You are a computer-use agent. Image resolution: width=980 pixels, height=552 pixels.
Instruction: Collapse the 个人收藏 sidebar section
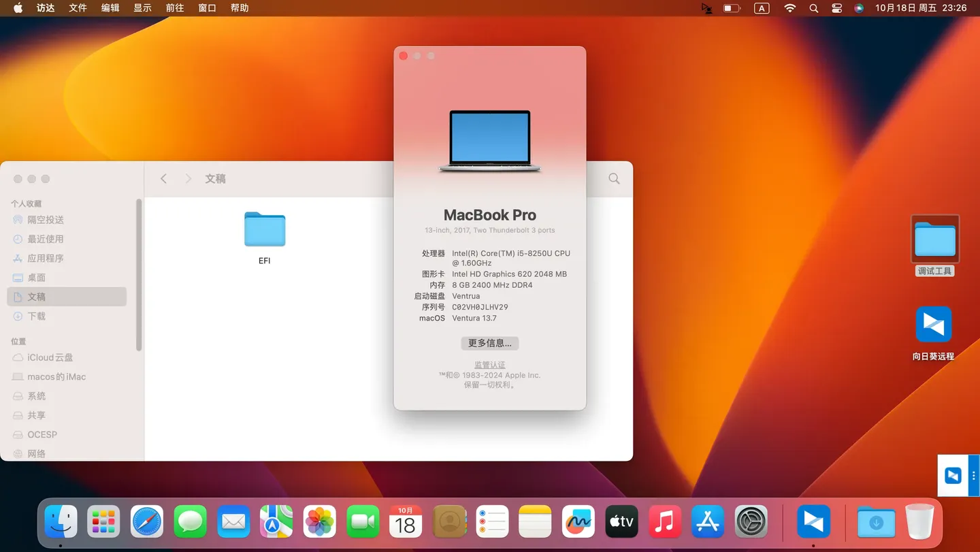click(27, 203)
